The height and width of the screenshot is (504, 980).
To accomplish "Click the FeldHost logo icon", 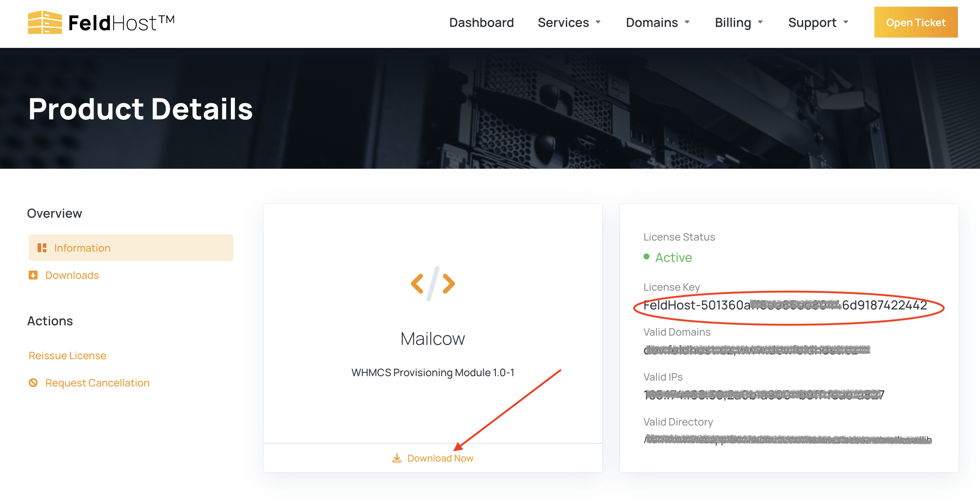I will (45, 22).
